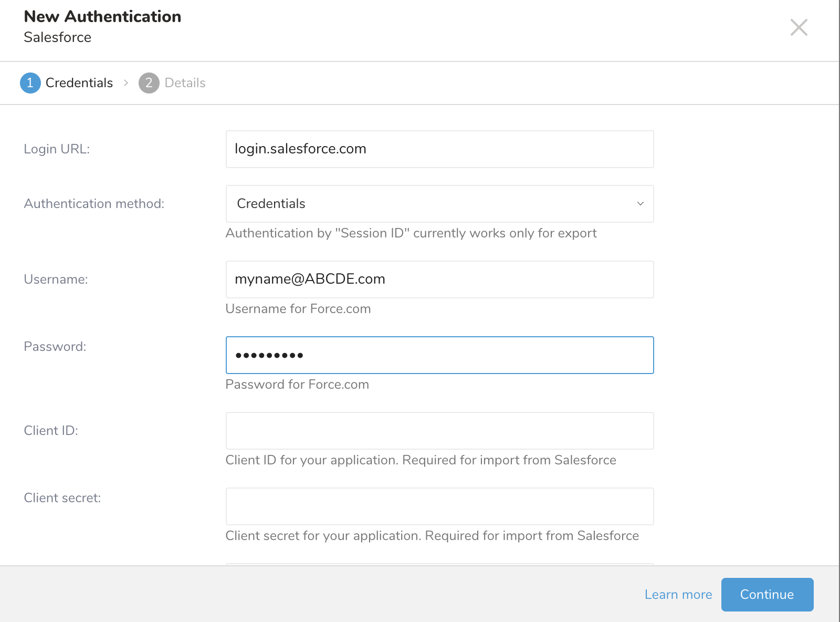840x622 pixels.
Task: Click the "Client secret:" field label
Action: point(62,498)
